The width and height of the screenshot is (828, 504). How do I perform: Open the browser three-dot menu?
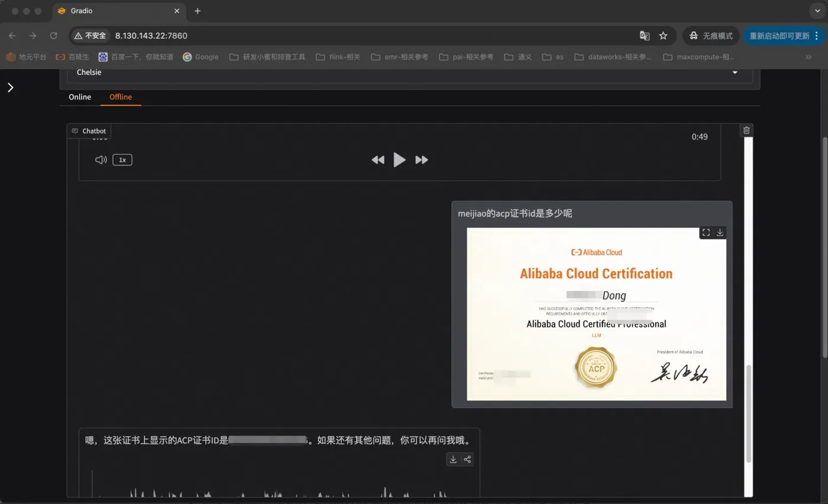click(x=817, y=35)
